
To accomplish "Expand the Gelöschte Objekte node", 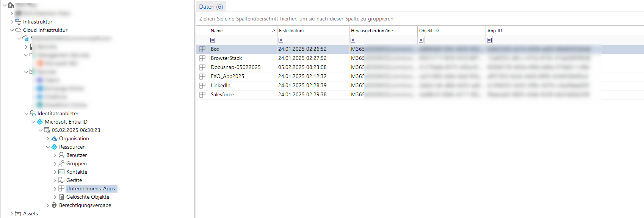I will pyautogui.click(x=55, y=197).
